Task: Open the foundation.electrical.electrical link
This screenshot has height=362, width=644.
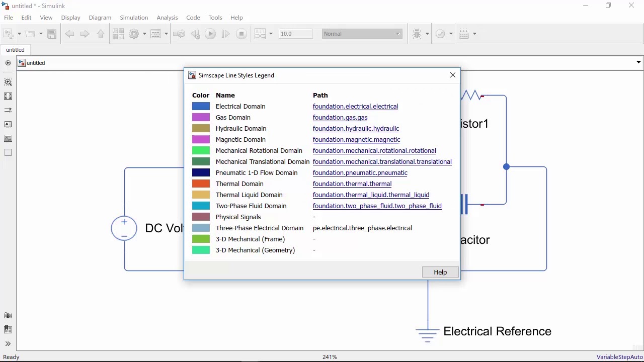Action: tap(355, 107)
